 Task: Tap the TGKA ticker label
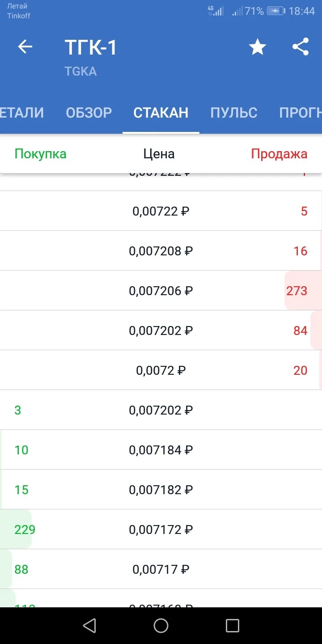(x=80, y=72)
